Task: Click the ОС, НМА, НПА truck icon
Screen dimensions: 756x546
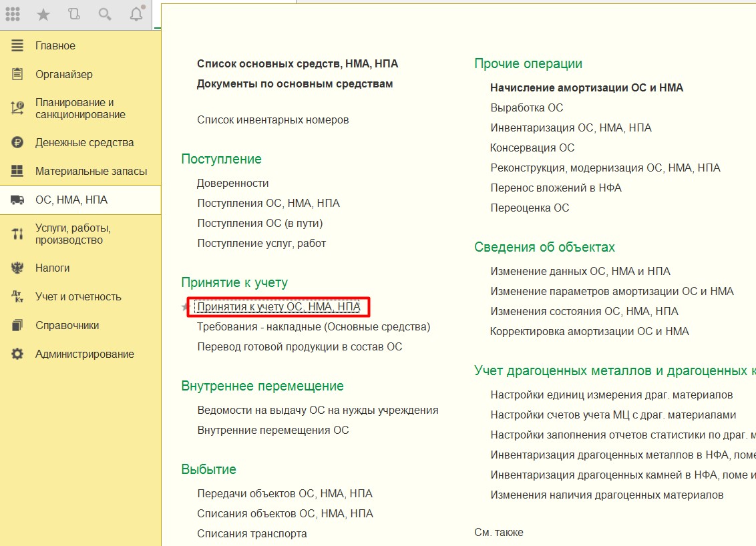Action: coord(17,200)
